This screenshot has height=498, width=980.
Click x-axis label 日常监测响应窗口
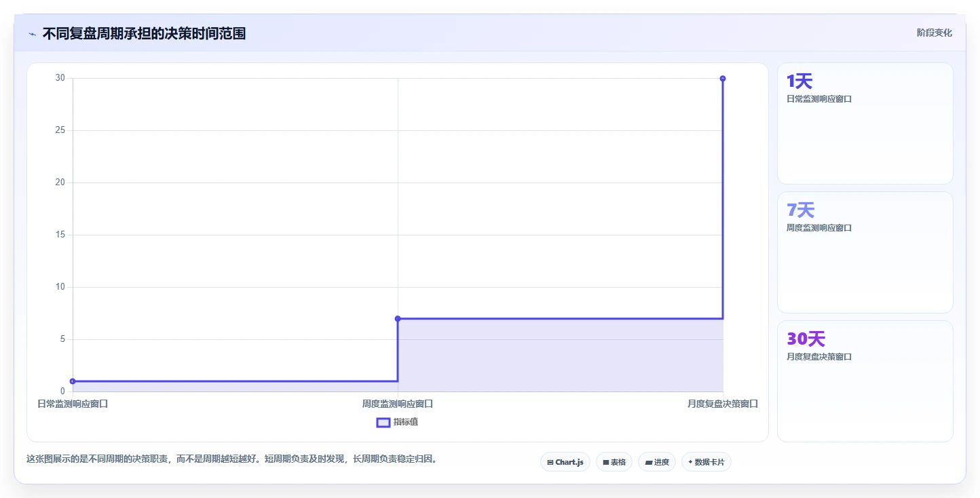73,404
